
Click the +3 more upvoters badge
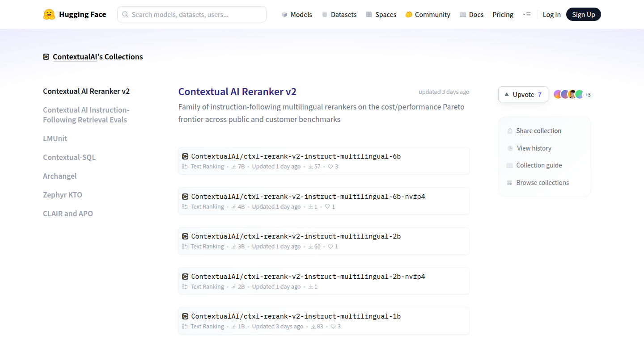coord(588,95)
